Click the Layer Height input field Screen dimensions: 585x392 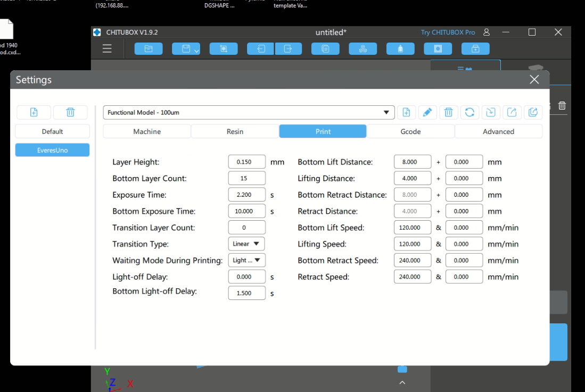246,162
